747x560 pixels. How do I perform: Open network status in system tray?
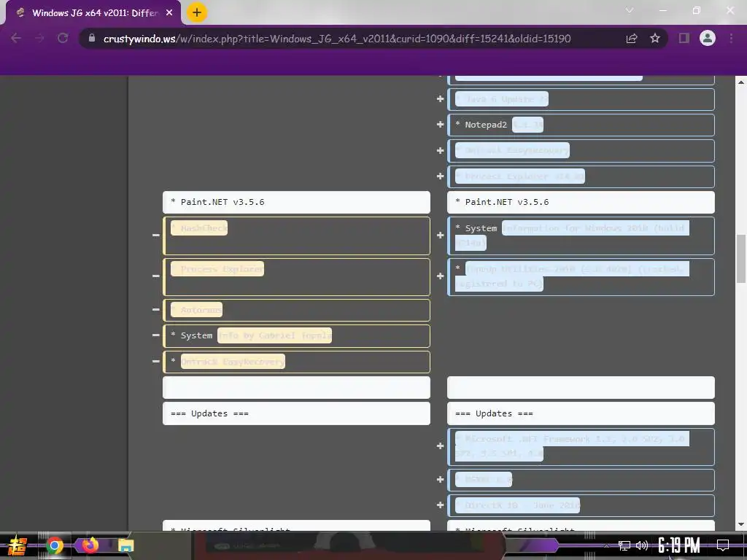[624, 545]
